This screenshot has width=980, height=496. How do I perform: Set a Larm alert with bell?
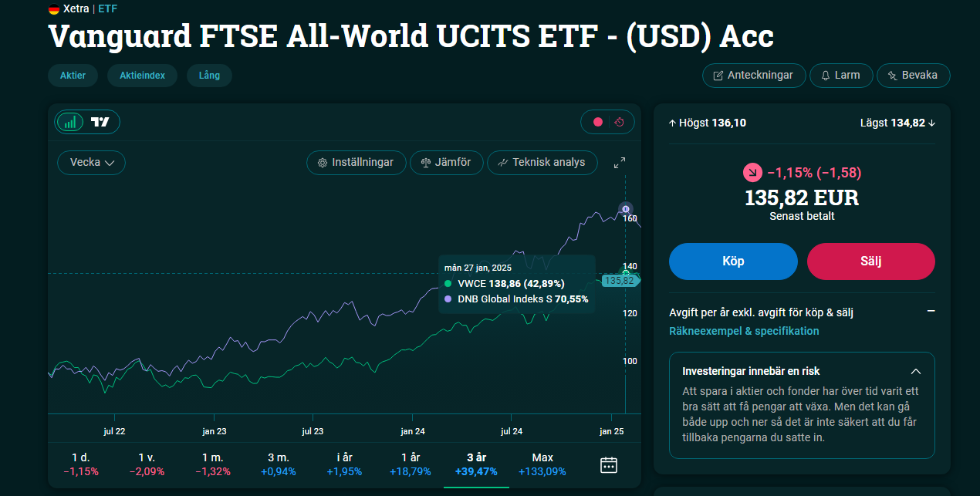pos(841,76)
